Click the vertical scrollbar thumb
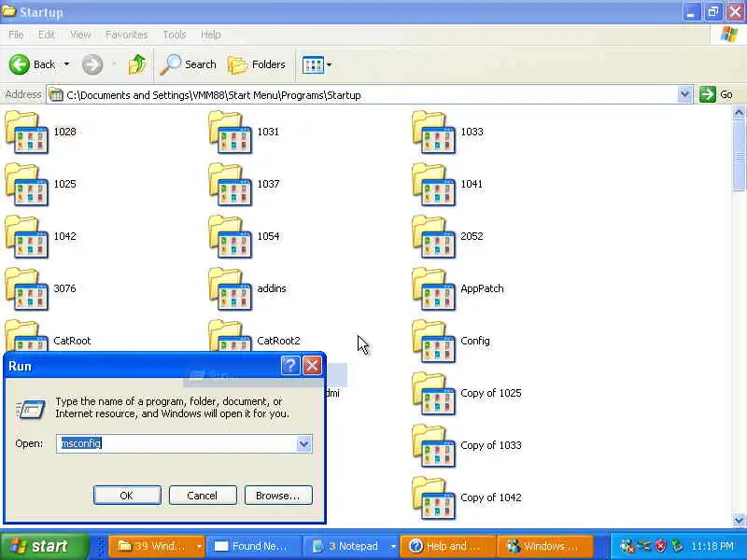 739,156
